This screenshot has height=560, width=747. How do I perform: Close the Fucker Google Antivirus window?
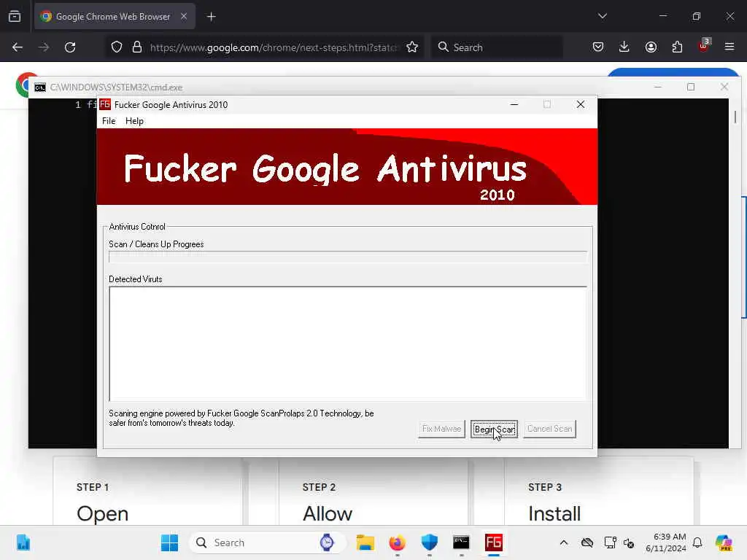pyautogui.click(x=580, y=104)
